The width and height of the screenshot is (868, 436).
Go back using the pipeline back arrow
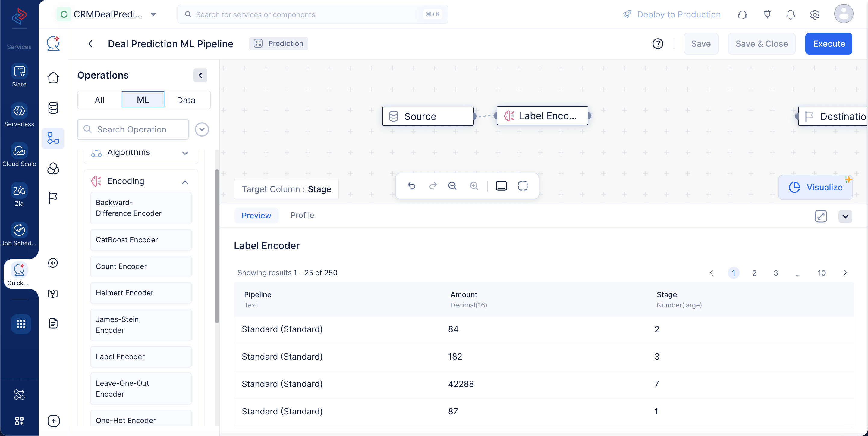90,44
